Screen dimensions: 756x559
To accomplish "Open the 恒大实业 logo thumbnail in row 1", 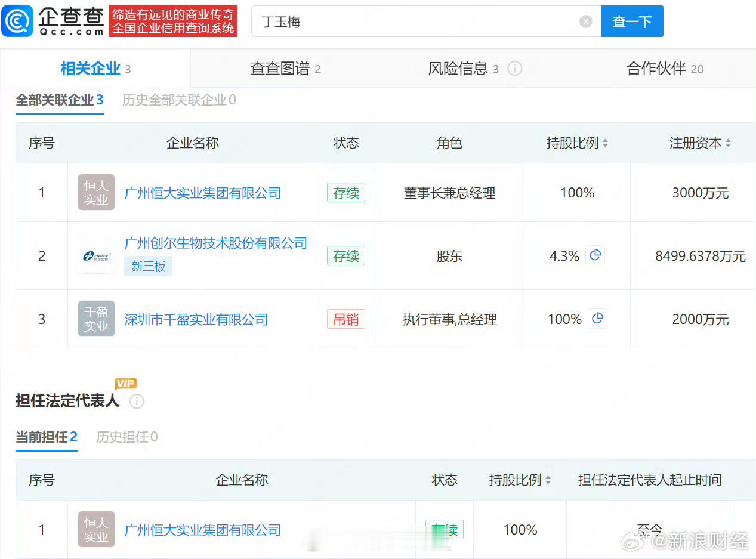I will click(x=96, y=192).
